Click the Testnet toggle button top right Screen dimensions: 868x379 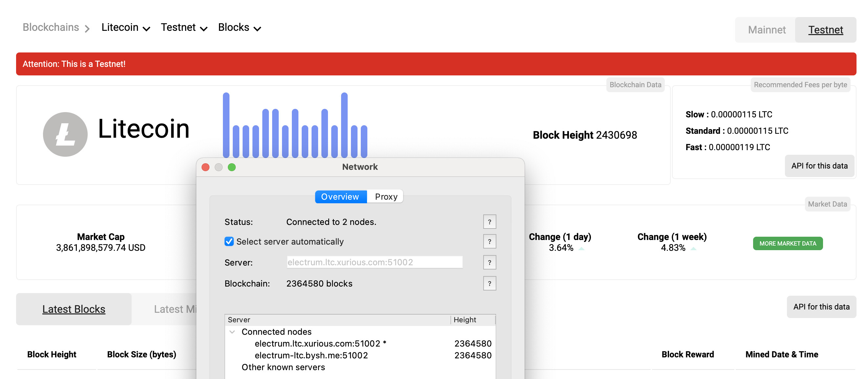pyautogui.click(x=826, y=30)
